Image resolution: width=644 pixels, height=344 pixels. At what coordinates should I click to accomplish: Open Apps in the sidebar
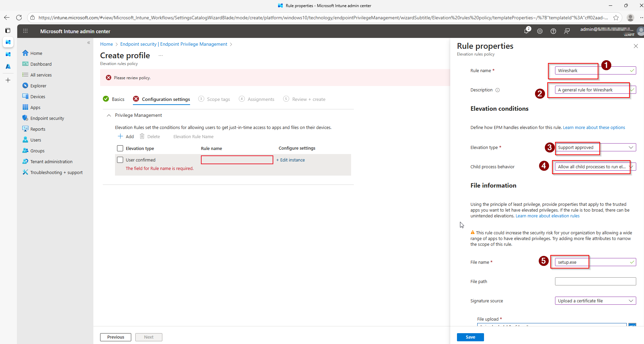pyautogui.click(x=35, y=107)
